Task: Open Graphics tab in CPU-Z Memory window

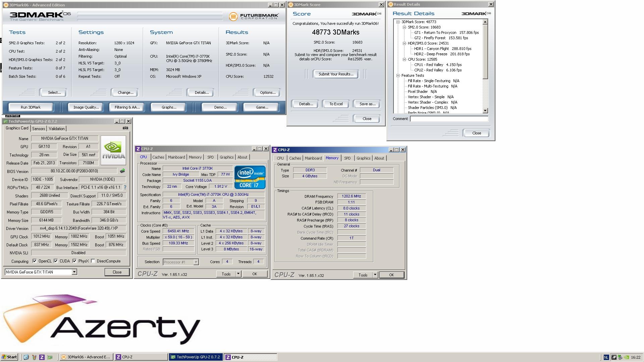Action: click(364, 158)
